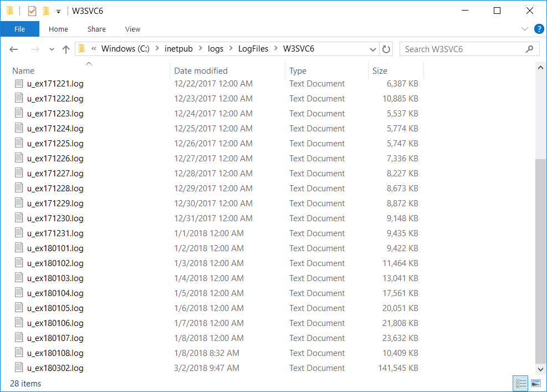Select file u_ex171226.log

[x=55, y=159]
